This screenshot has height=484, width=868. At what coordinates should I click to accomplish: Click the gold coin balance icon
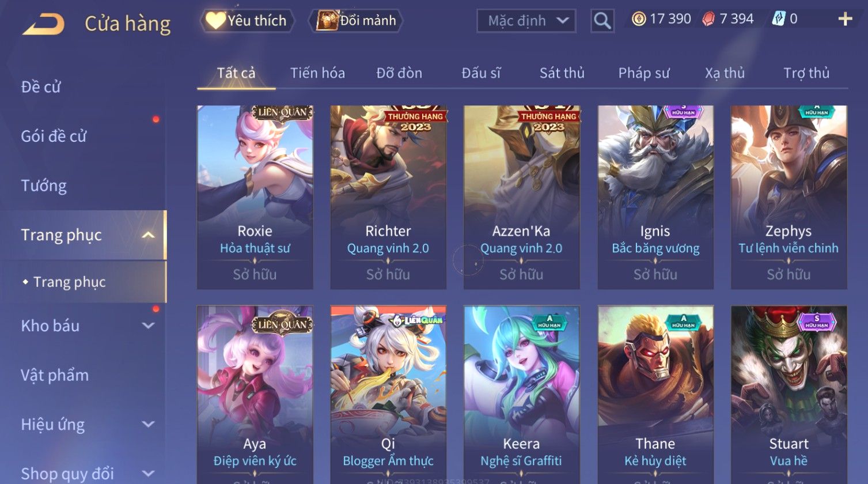tap(639, 20)
